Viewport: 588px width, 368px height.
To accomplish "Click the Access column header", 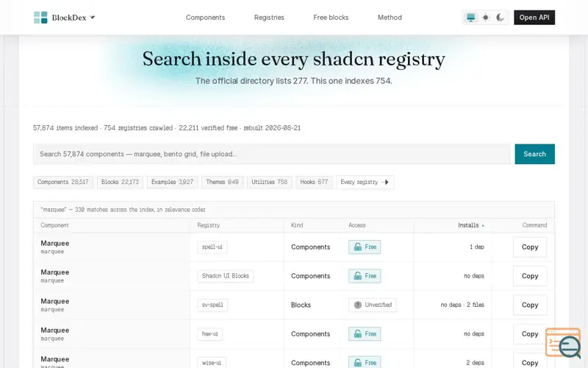I will [357, 225].
